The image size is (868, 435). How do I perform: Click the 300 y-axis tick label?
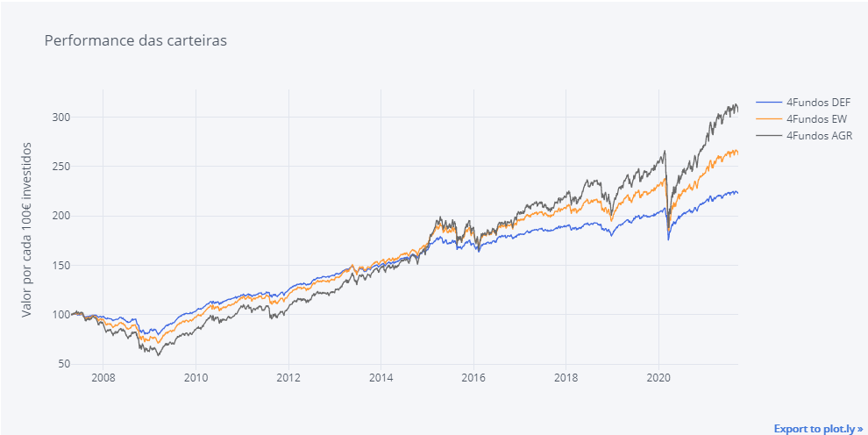(x=60, y=118)
